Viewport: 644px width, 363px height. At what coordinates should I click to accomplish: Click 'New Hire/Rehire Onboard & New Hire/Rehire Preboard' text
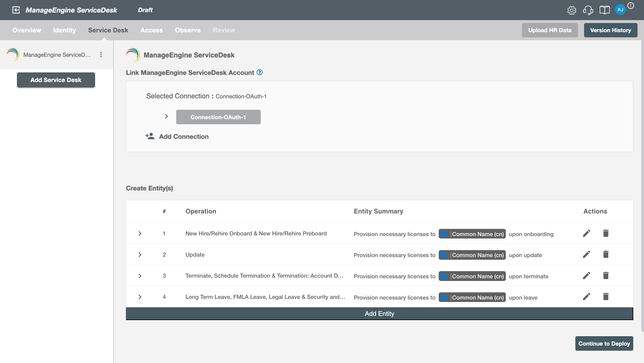tap(256, 233)
